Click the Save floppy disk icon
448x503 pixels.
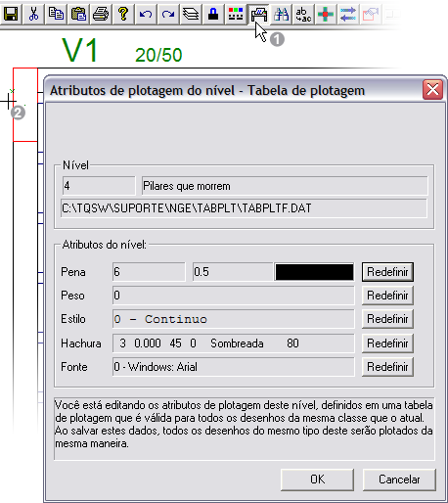tap(11, 14)
